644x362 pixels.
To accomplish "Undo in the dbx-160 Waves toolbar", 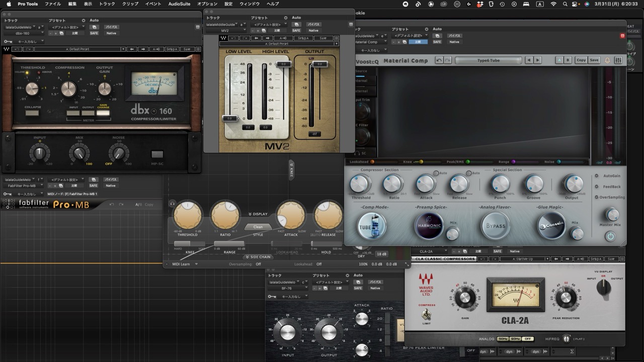I will (16, 49).
